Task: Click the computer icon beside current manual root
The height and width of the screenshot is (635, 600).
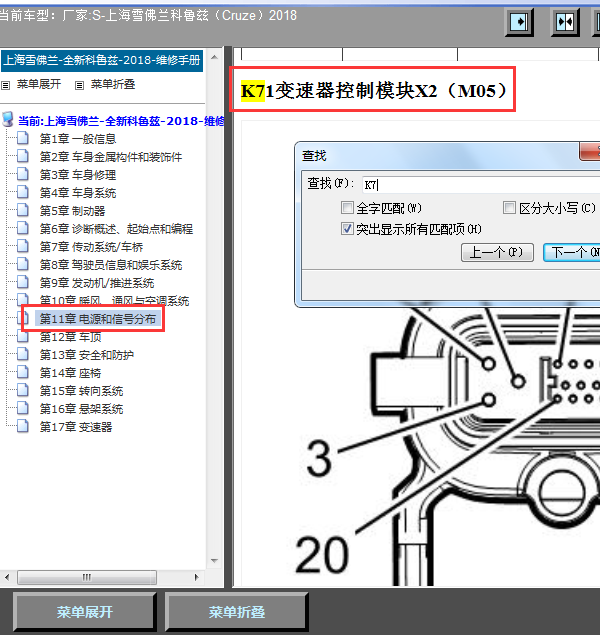Action: pyautogui.click(x=8, y=120)
